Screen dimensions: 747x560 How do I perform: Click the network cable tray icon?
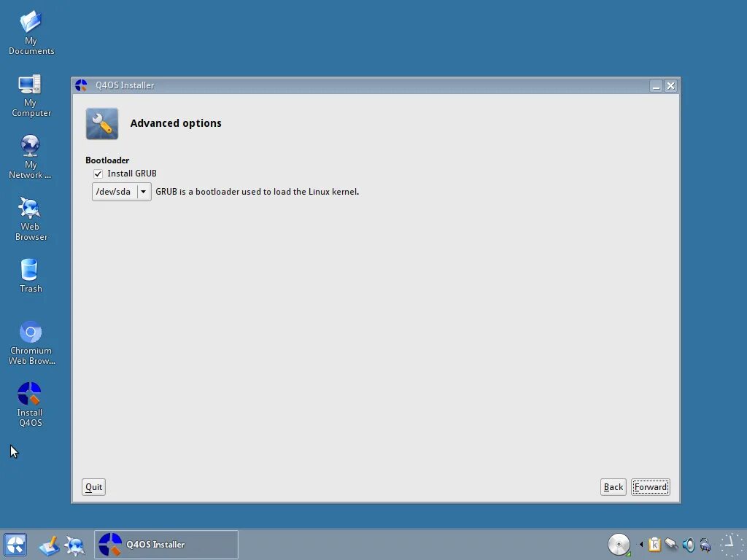tap(671, 544)
